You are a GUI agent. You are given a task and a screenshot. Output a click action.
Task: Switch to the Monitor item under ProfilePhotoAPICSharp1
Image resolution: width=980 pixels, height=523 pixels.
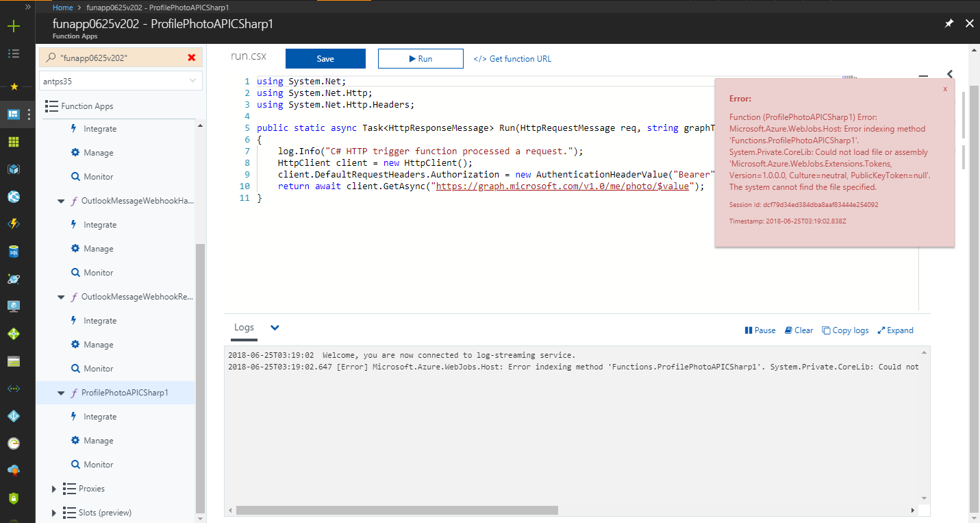tap(92, 464)
